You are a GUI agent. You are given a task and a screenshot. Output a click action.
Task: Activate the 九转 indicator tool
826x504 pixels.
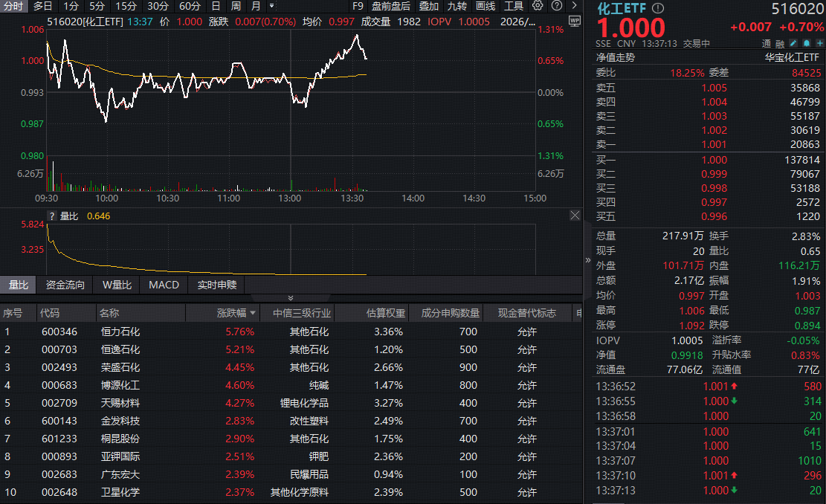(x=457, y=6)
